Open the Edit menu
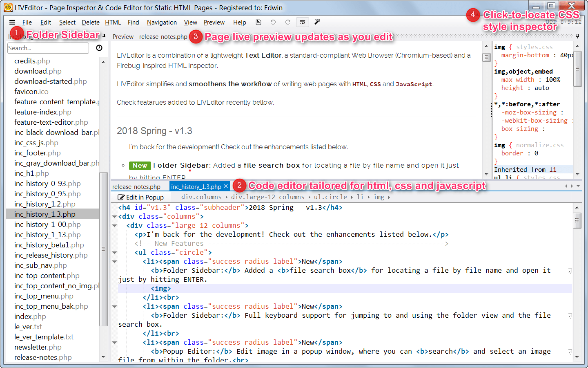Viewport: 588px width, 368px height. pyautogui.click(x=46, y=22)
